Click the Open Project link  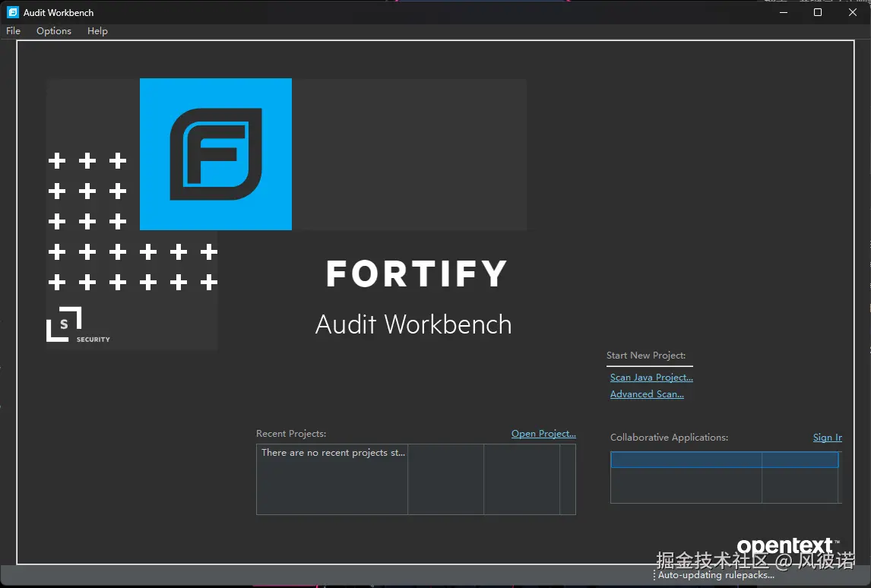[543, 434]
